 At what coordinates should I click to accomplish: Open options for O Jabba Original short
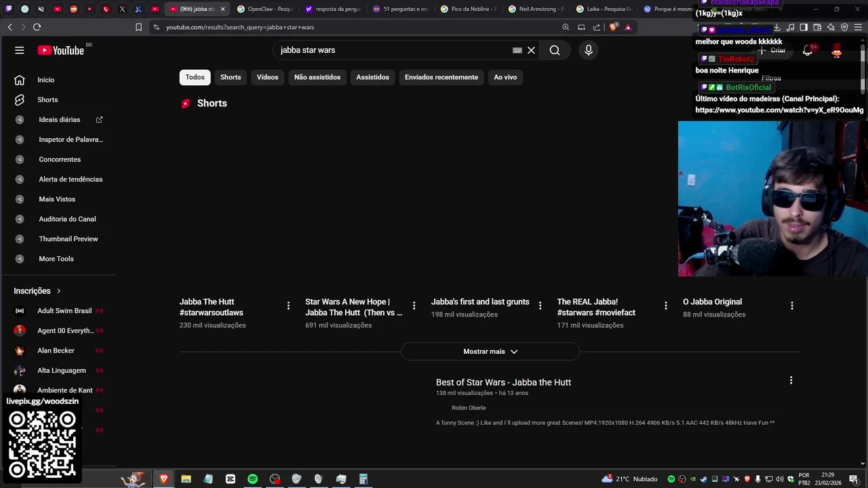coord(792,306)
